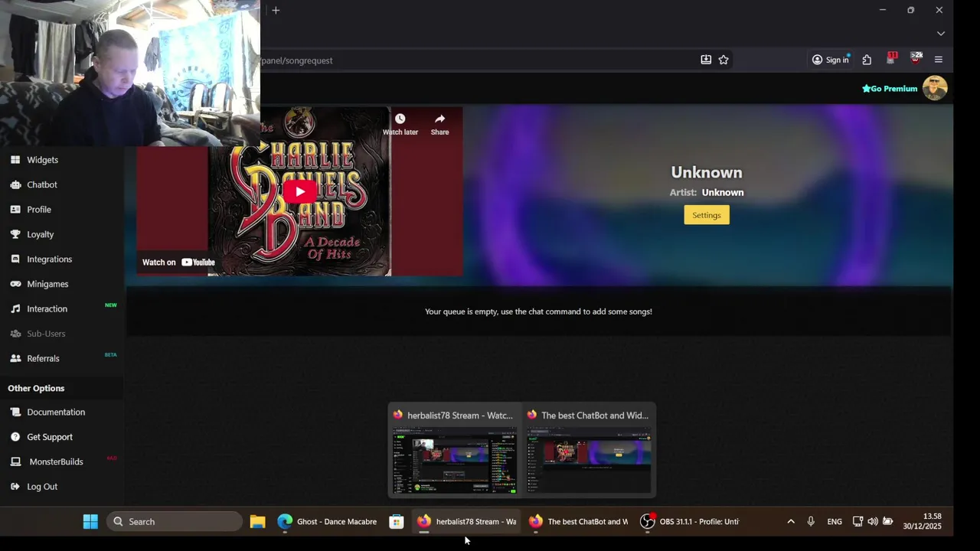This screenshot has width=980, height=551.
Task: Click the address bar URL field
Action: point(475,60)
